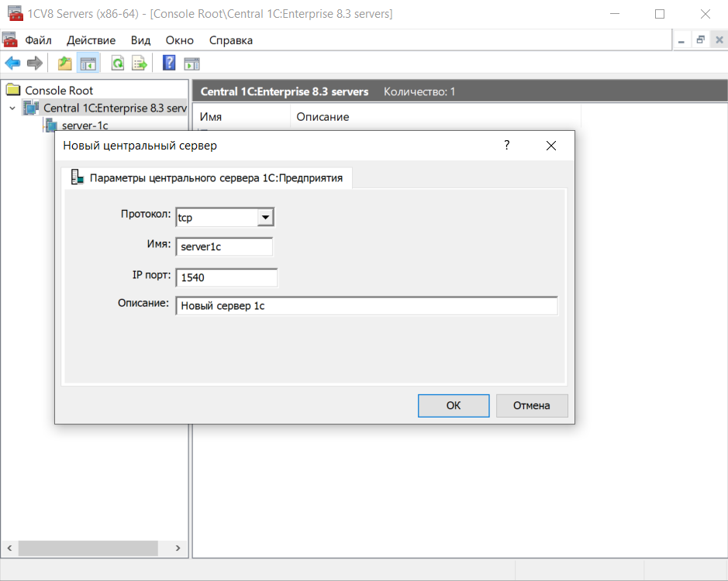Click the Протокол: label
The width and height of the screenshot is (728, 581).
146,214
